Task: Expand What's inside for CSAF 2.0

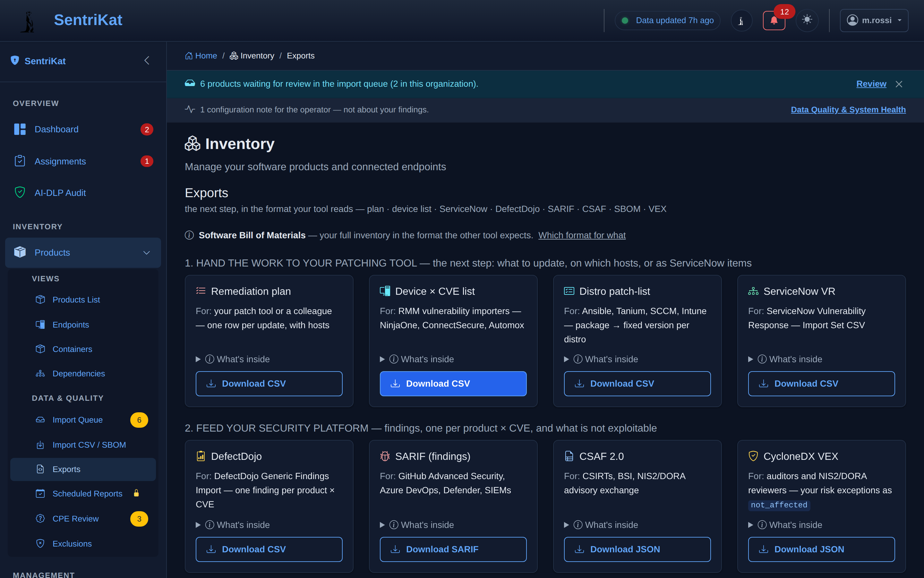Action: point(601,525)
